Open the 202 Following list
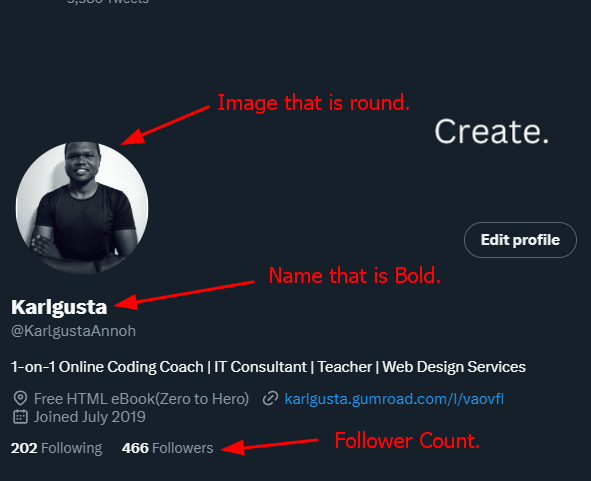 pos(57,448)
